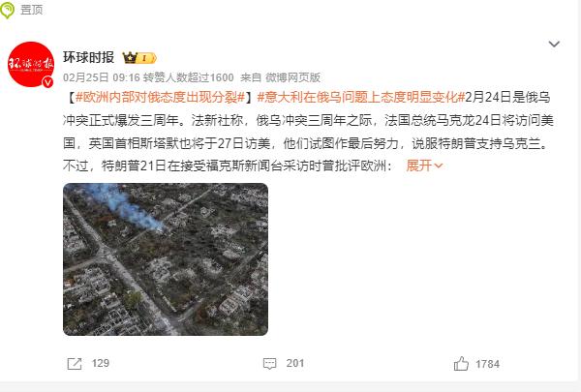Click the repost share icon
Viewport: 581px width, 392px height.
pyautogui.click(x=75, y=364)
